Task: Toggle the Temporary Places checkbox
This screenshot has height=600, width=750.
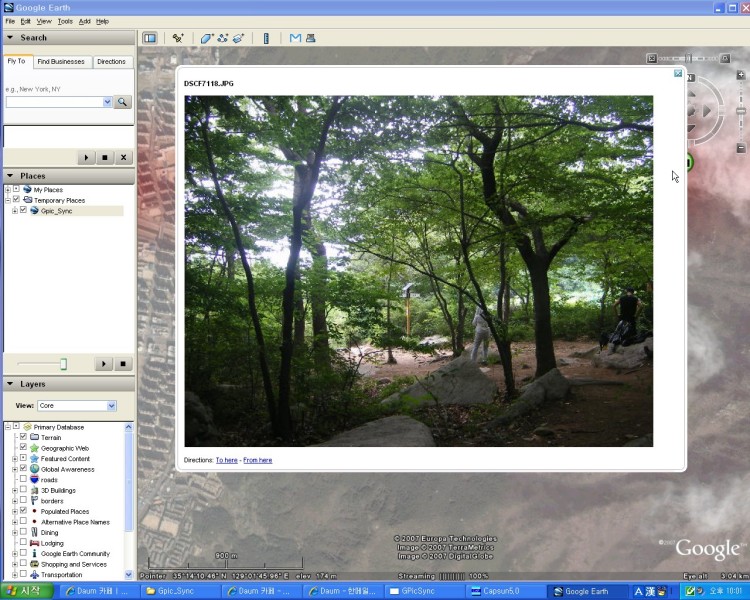Action: [x=16, y=199]
